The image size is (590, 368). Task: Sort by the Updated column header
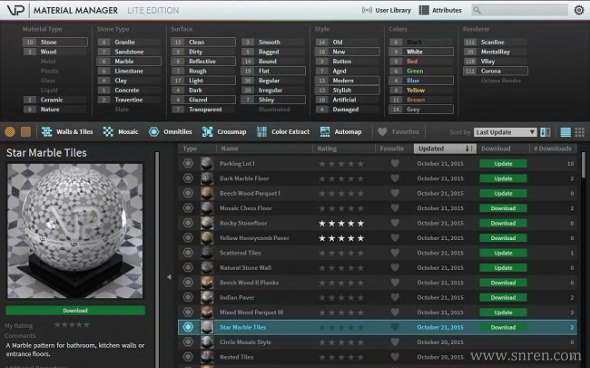(445, 149)
